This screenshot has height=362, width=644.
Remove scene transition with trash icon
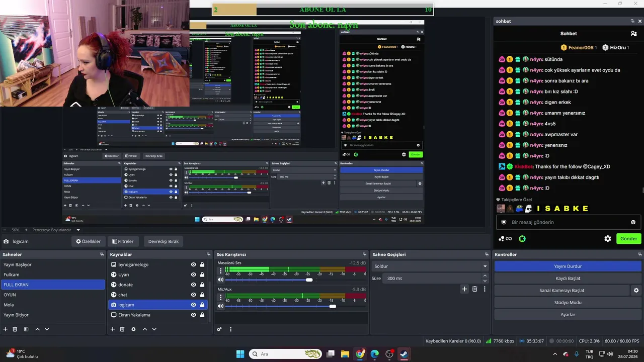pyautogui.click(x=475, y=289)
